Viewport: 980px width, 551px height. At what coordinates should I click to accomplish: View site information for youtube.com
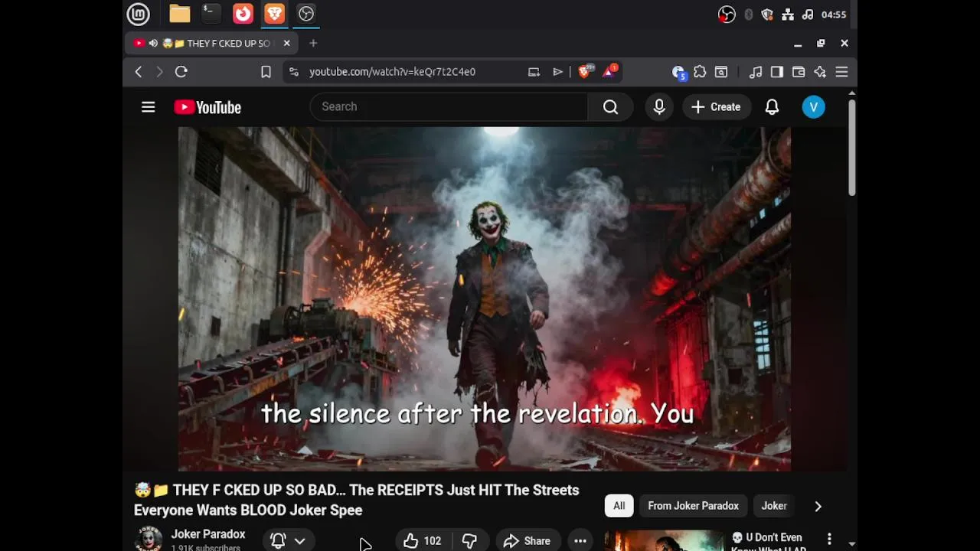293,71
